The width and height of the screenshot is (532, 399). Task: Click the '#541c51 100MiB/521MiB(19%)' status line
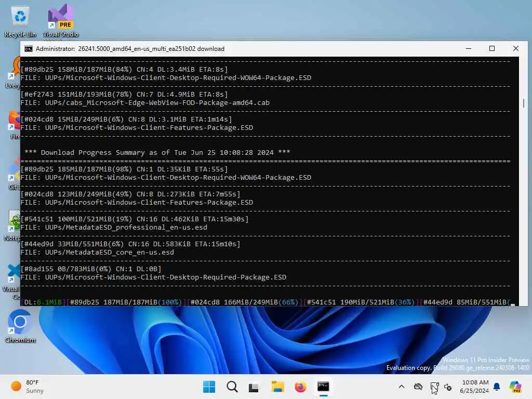click(x=135, y=219)
